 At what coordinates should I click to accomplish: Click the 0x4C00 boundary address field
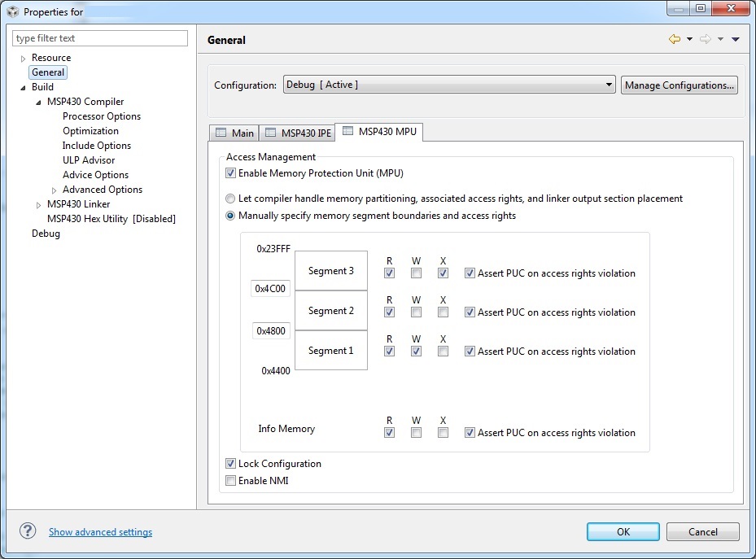click(x=270, y=289)
